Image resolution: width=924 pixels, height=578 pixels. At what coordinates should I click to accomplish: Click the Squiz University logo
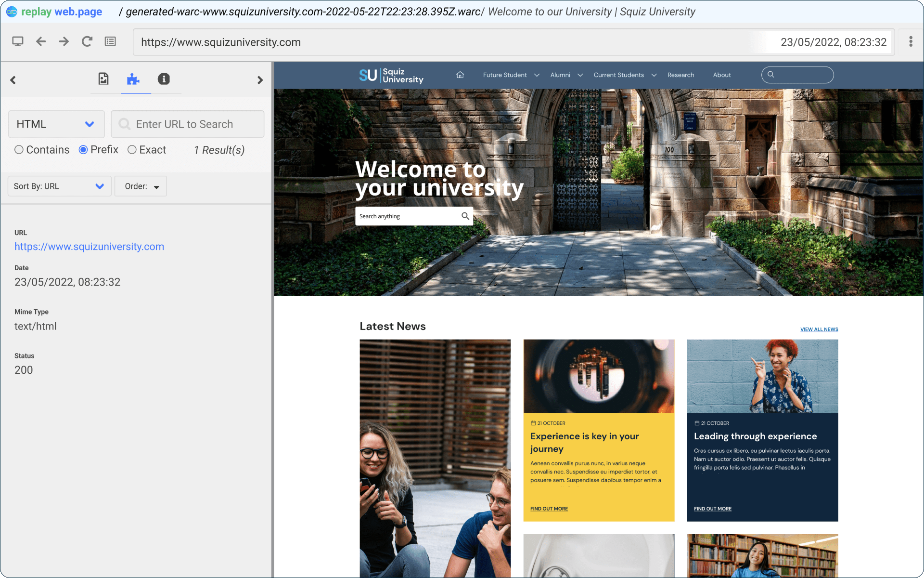[x=391, y=75]
